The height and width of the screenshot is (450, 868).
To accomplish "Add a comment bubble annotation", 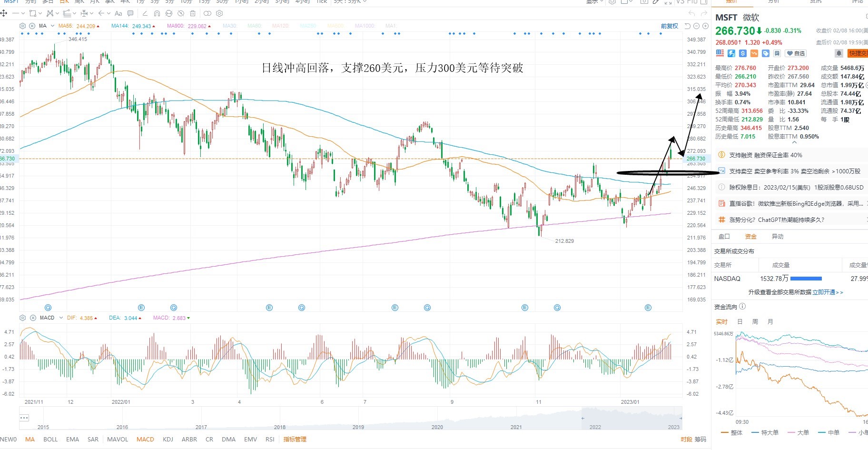I will click(x=131, y=13).
